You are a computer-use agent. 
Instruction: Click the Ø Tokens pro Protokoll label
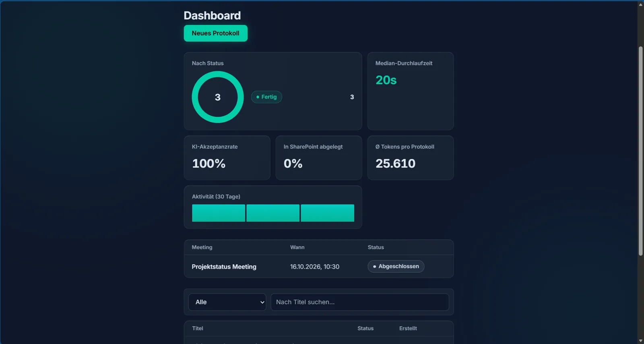tap(405, 147)
